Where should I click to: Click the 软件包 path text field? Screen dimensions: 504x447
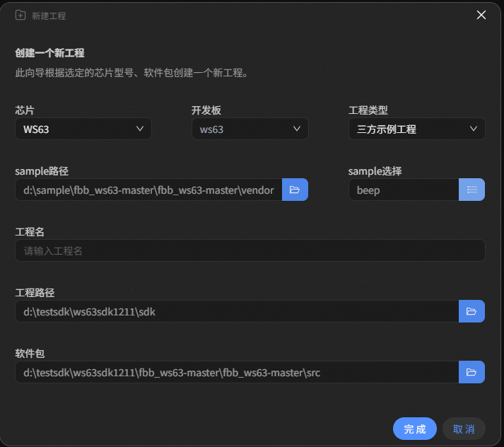(237, 372)
